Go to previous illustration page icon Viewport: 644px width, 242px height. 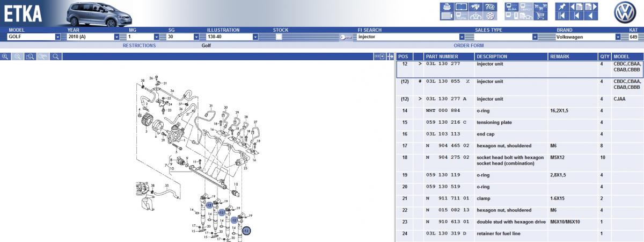click(x=576, y=7)
